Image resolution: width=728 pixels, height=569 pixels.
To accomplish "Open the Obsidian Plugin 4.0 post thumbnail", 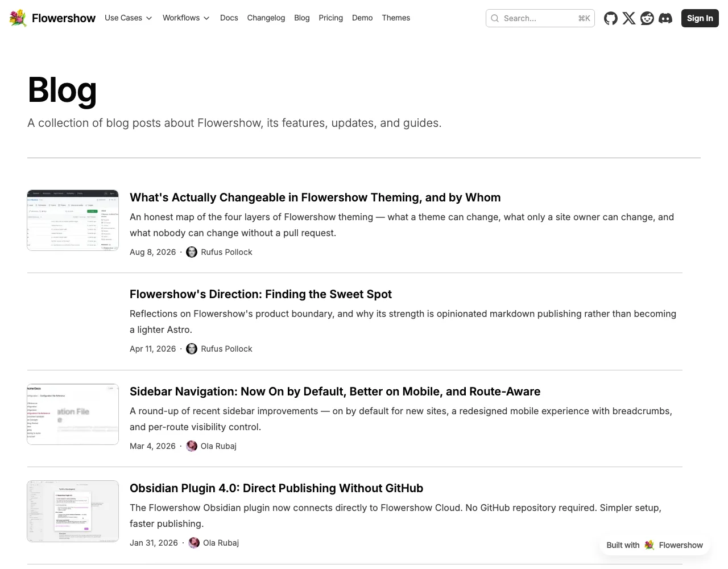I will (x=73, y=511).
